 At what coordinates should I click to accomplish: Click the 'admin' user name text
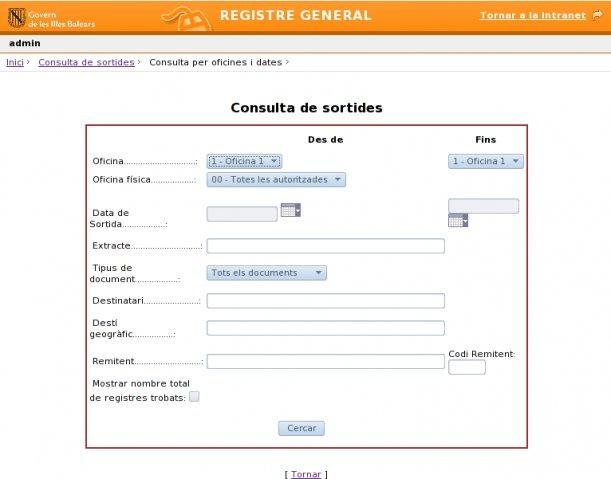(x=25, y=43)
